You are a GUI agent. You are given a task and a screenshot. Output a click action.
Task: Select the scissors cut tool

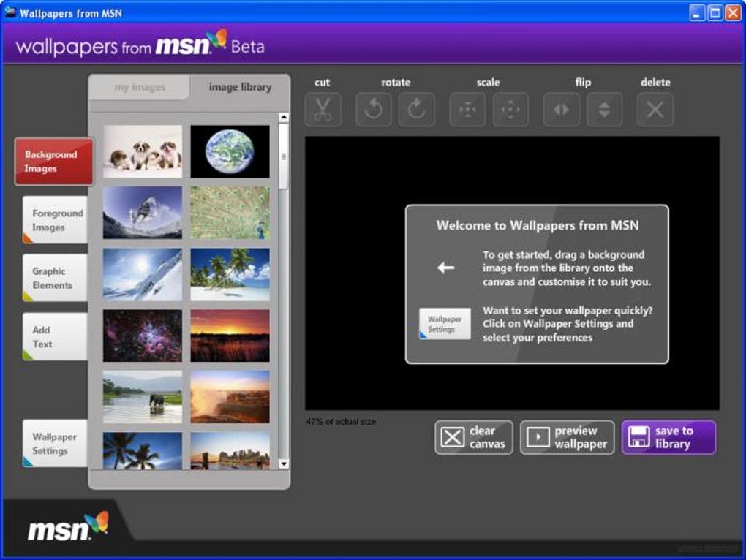point(323,110)
